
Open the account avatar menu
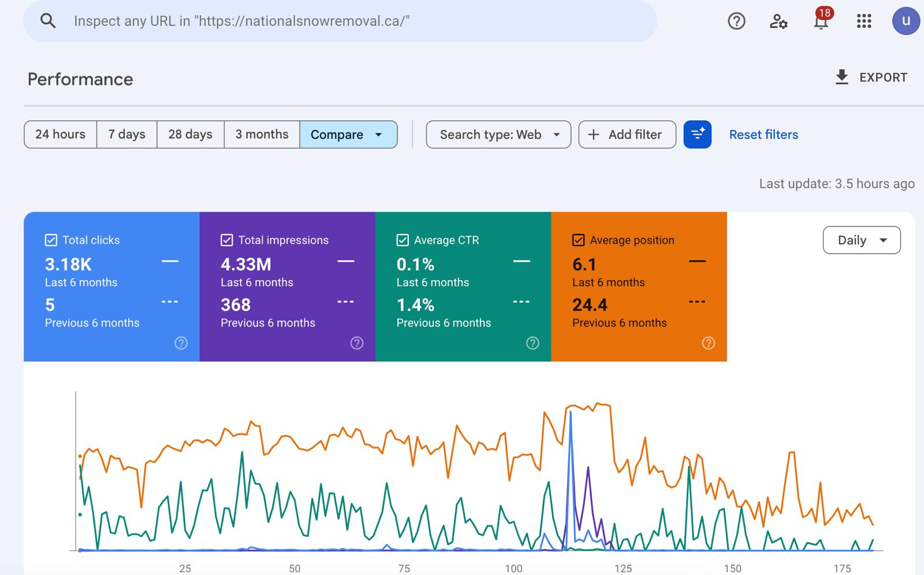(906, 21)
